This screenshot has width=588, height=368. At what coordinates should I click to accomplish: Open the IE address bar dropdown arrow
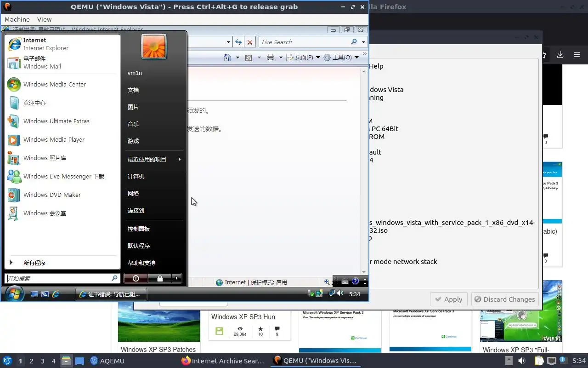click(x=228, y=42)
